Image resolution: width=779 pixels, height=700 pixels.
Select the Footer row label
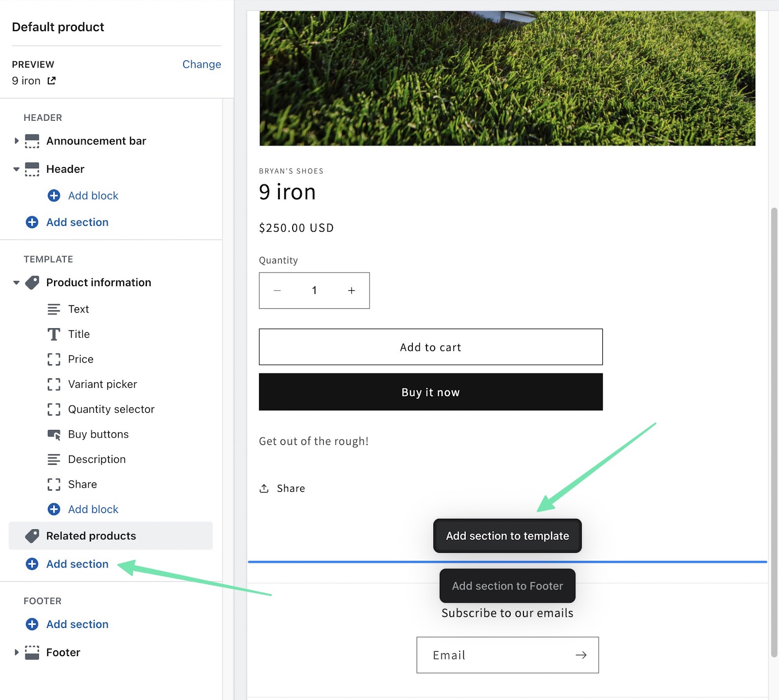pyautogui.click(x=63, y=653)
